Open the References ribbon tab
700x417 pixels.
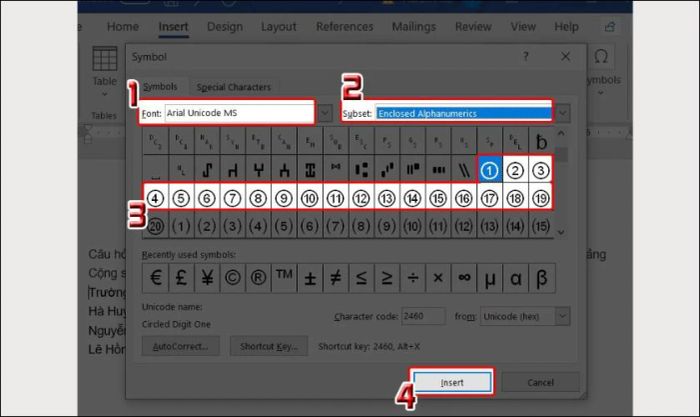tap(344, 27)
